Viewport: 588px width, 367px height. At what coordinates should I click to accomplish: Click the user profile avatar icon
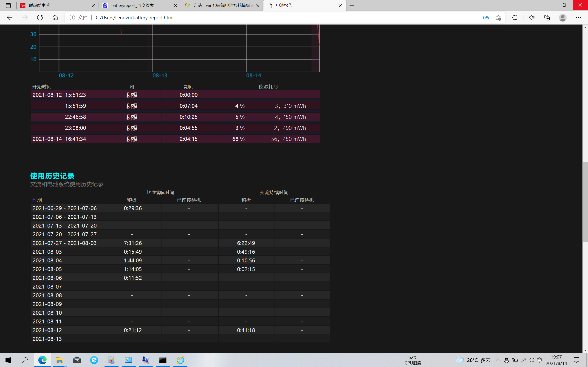pyautogui.click(x=563, y=17)
